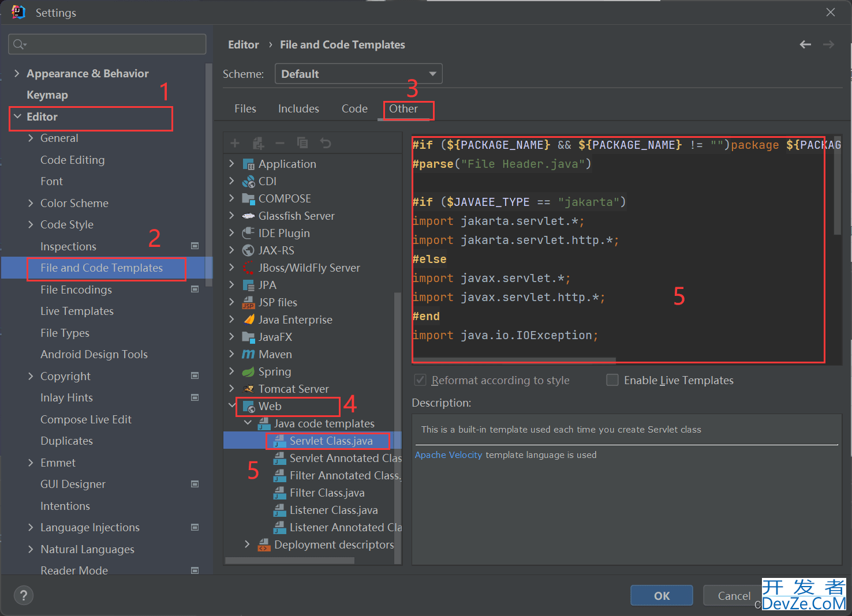Image resolution: width=852 pixels, height=616 pixels.
Task: Click the IDE Plugin icon
Action: point(248,234)
